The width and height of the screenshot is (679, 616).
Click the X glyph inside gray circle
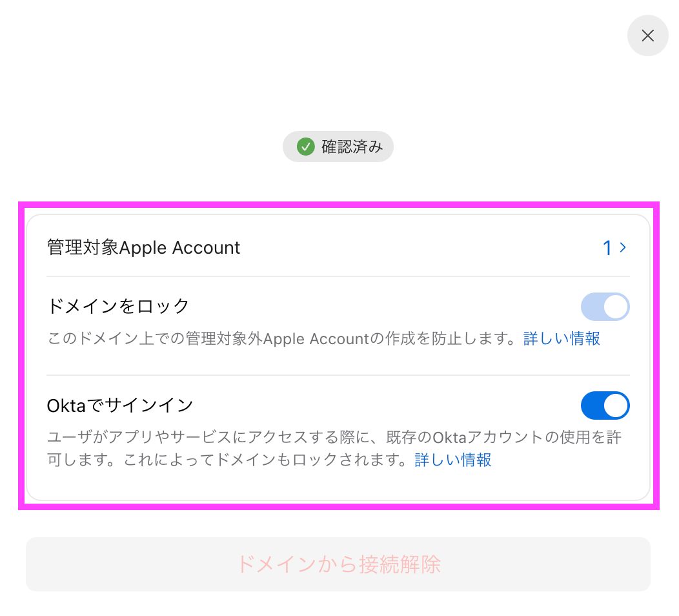[x=647, y=36]
